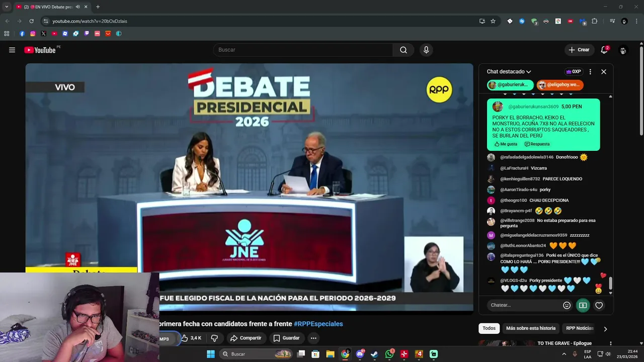Open Chrome three-dot menu
644x362 pixels.
coord(636,21)
